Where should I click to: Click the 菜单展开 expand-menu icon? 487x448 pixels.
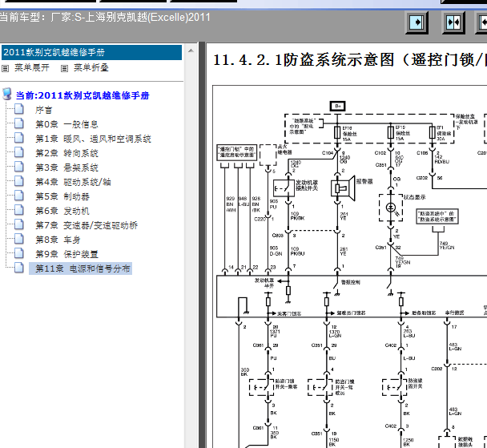click(6, 68)
